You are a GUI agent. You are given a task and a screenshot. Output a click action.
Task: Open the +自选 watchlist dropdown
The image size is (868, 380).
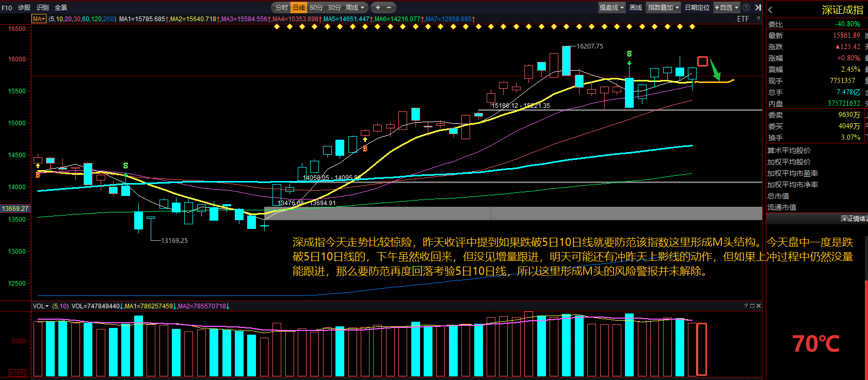727,7
